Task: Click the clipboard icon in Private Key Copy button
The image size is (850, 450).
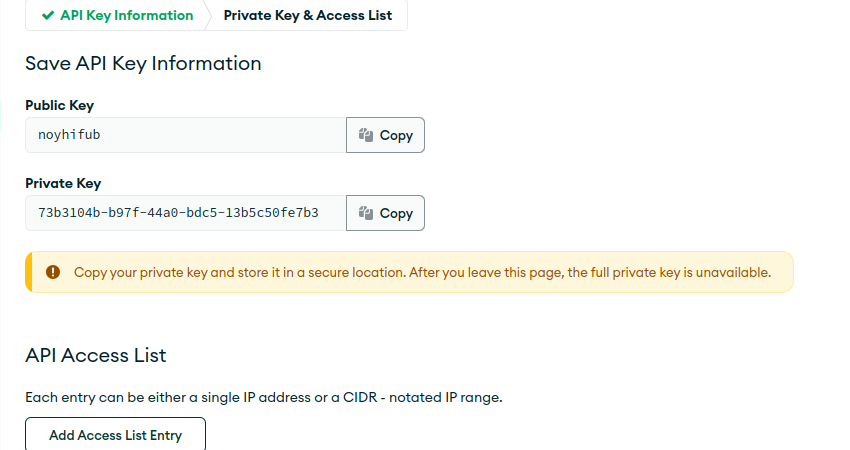Action: click(366, 213)
